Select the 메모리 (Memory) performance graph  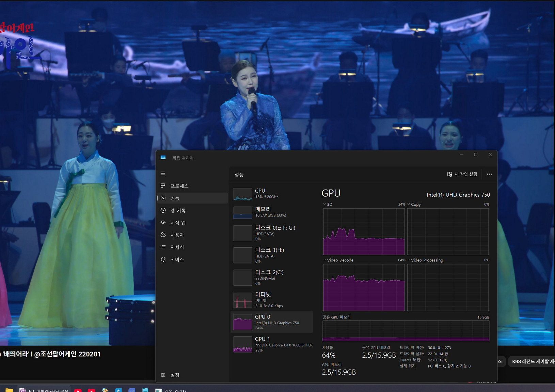click(x=272, y=212)
